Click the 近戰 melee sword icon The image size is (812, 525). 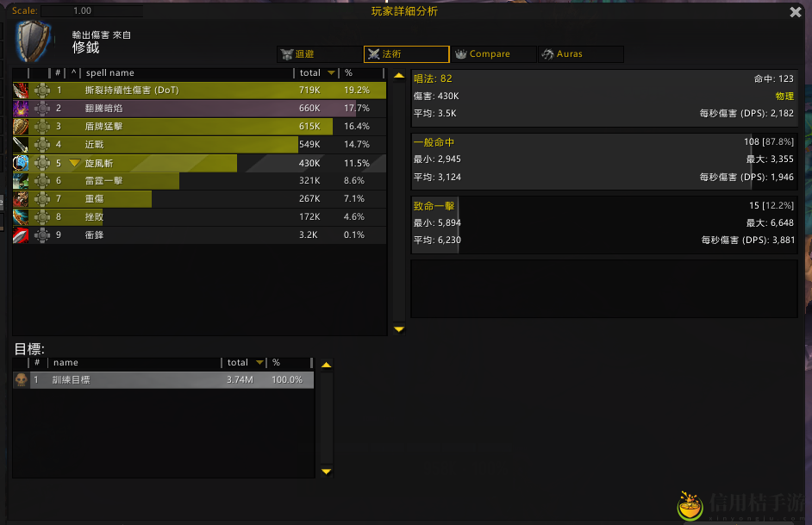click(21, 145)
